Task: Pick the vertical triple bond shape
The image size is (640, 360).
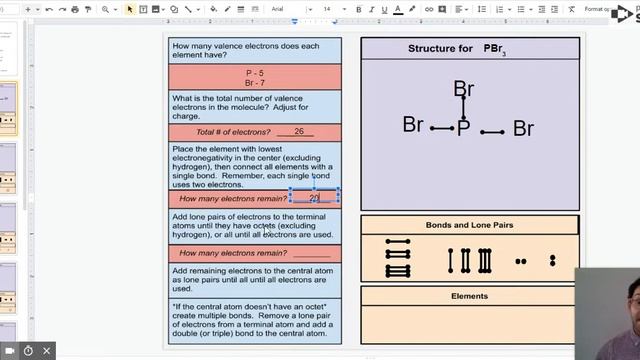Action: pos(485,261)
